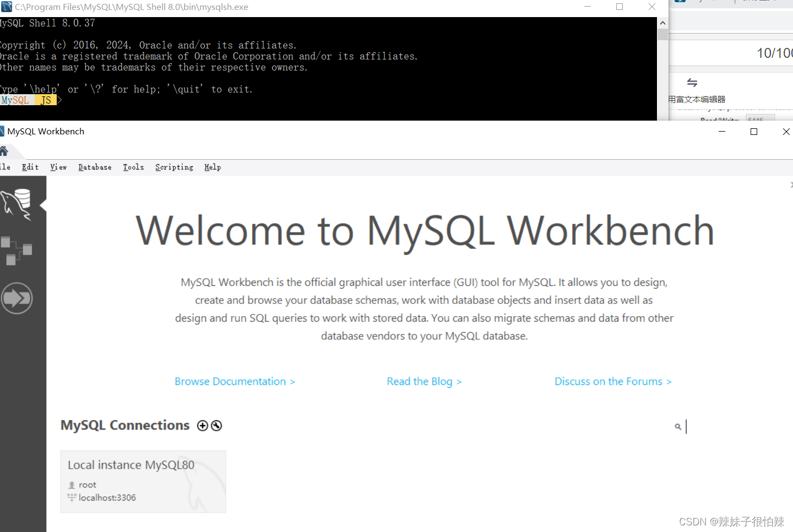Close the mysqlsh.exe shell window
Viewport: 793px width, 532px height.
click(x=652, y=7)
